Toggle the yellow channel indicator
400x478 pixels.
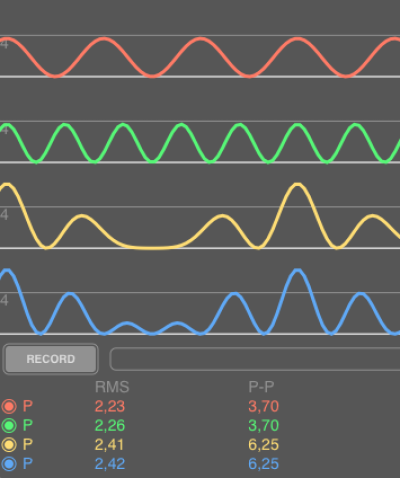tap(9, 445)
